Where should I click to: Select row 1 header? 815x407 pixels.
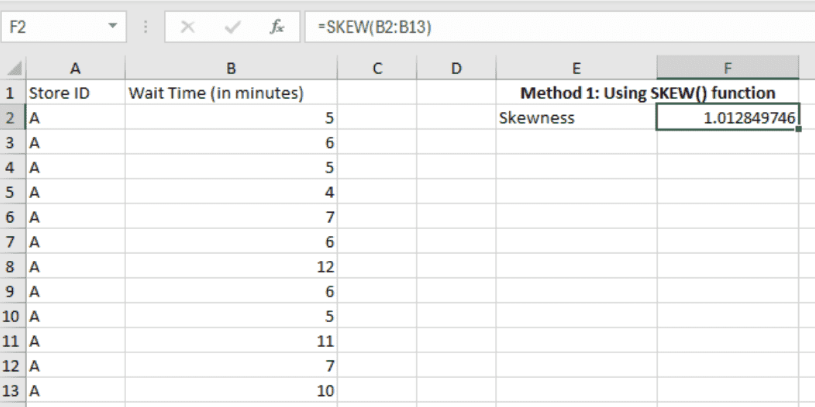tap(12, 93)
